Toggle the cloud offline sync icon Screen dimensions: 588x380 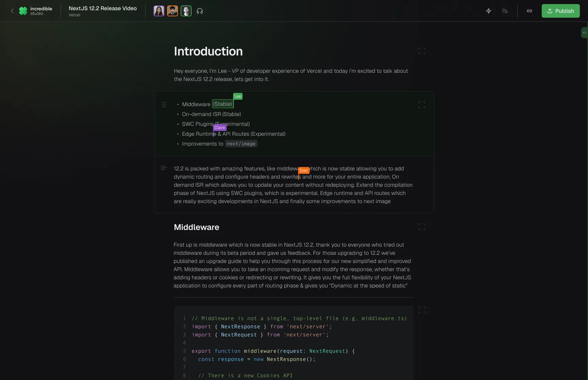pos(505,11)
